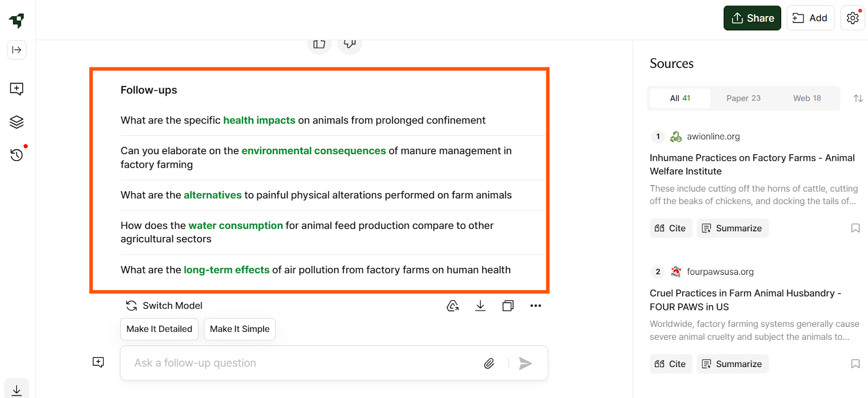Select follow-up about environmental consequences of manure

333,158
